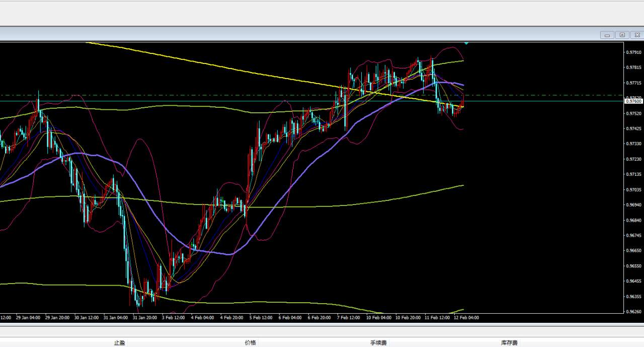Click the 29 Jan 20:00 time label
Screen dimensions: 644x347
click(x=57, y=318)
